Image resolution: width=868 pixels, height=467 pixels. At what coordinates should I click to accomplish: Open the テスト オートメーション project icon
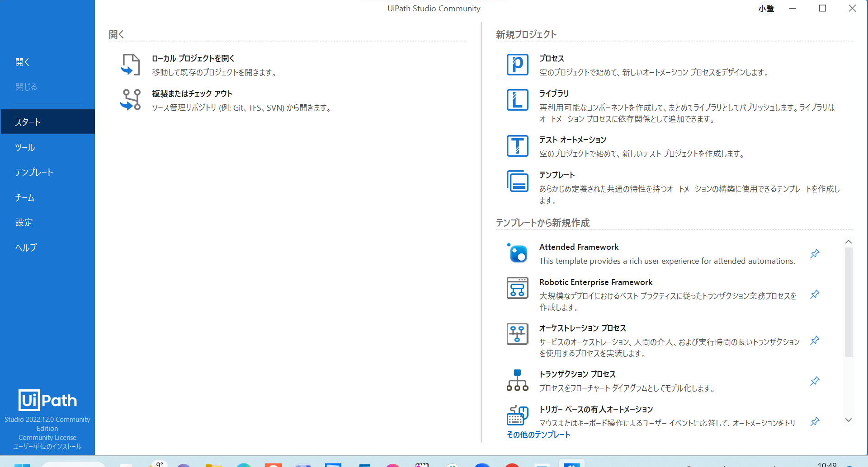[x=517, y=145]
